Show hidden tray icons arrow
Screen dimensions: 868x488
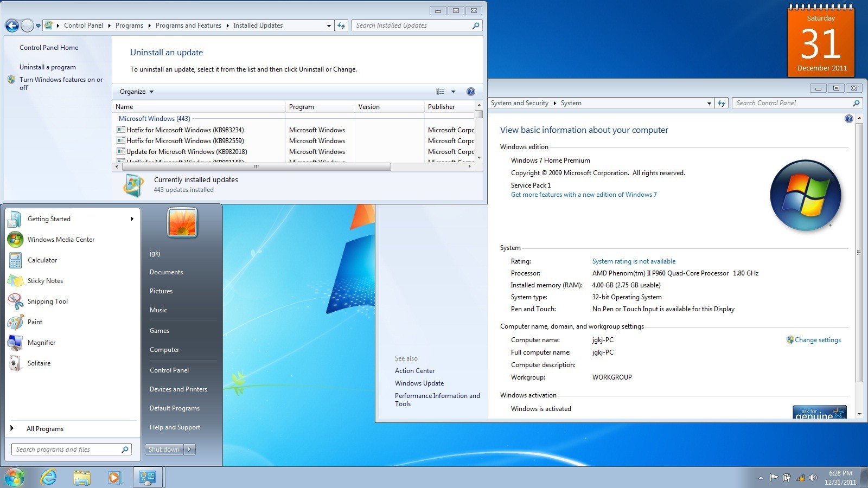pos(761,478)
